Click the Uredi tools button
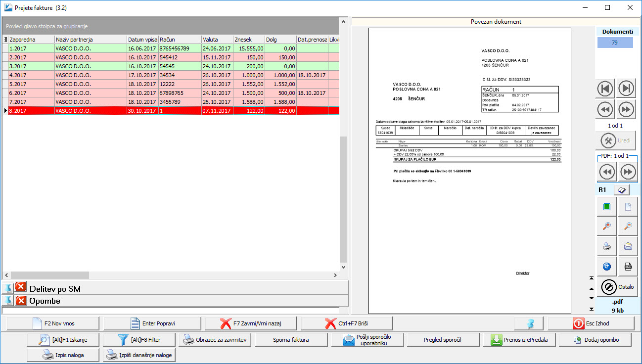This screenshot has height=364, width=642. [616, 141]
